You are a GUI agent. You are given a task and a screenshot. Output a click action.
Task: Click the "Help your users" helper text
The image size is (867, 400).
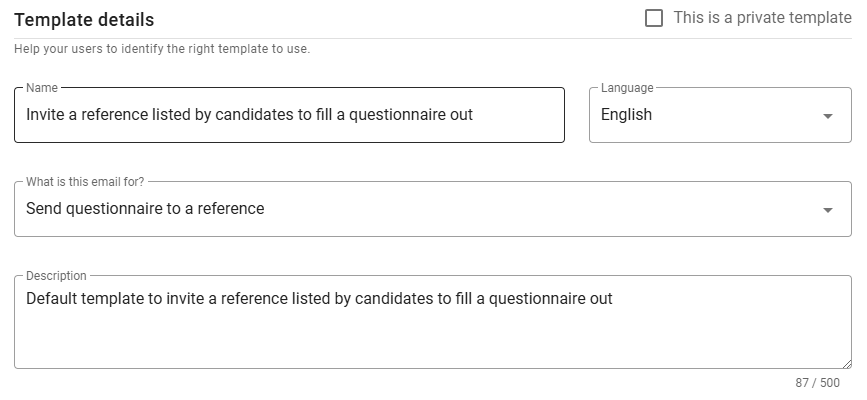[162, 49]
